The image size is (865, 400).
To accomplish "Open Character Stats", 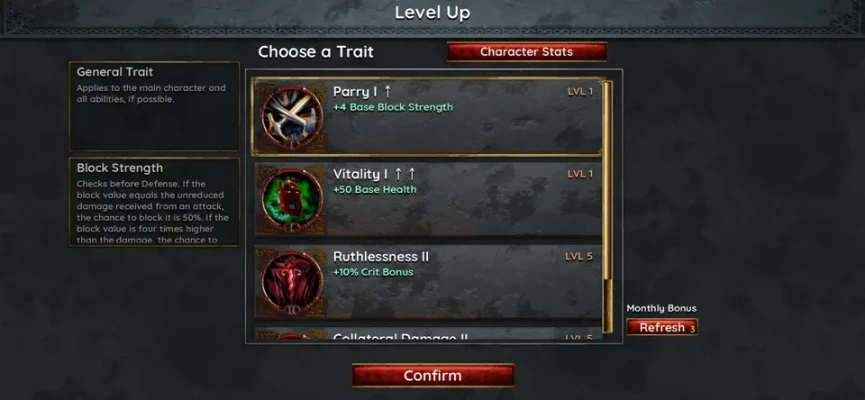I will click(x=527, y=52).
